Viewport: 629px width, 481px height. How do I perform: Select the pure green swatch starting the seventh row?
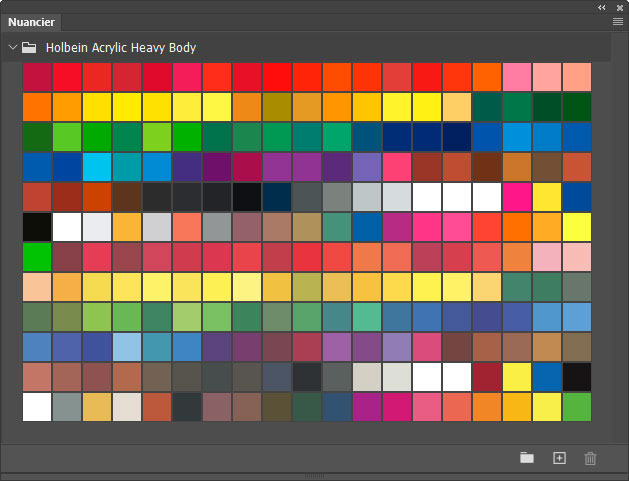(x=37, y=257)
